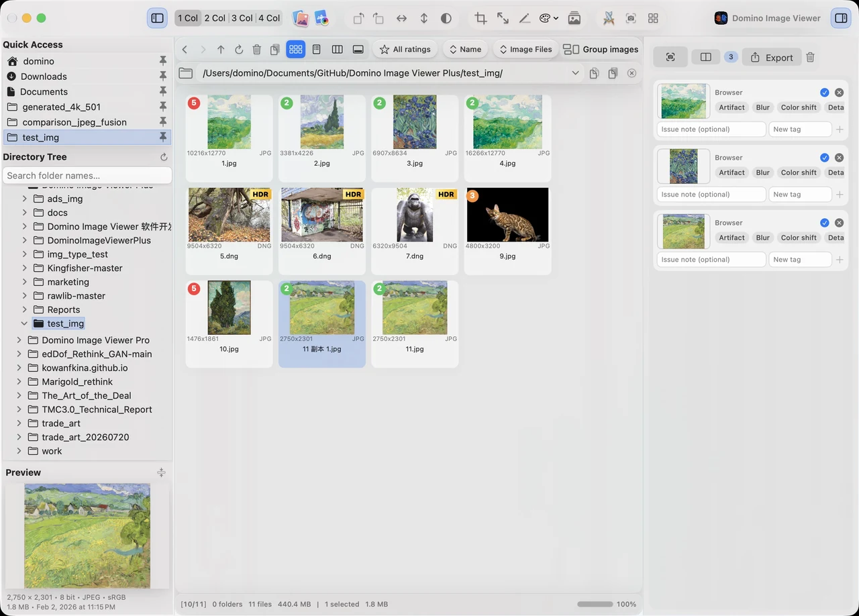The width and height of the screenshot is (859, 616).
Task: Toggle the left sidebar visibility button
Action: coord(157,18)
